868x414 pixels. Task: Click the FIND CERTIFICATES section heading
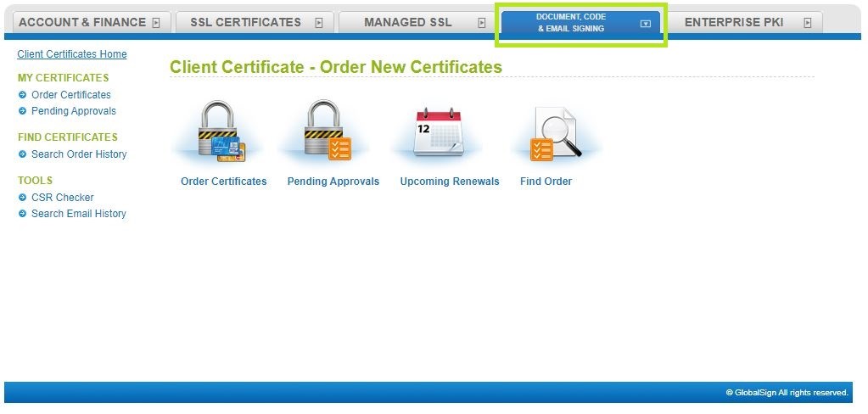68,137
